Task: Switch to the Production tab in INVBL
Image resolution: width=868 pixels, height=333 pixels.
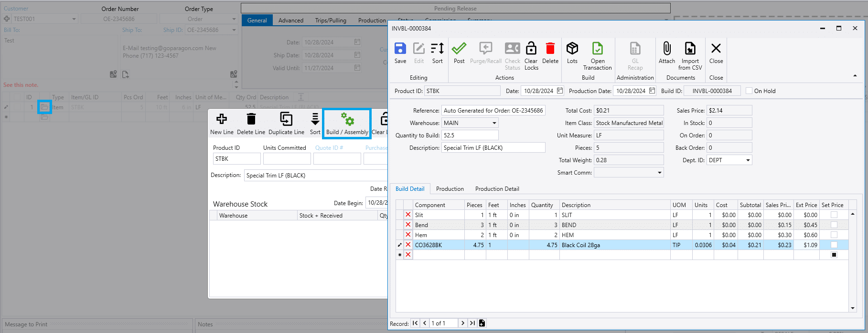Action: coord(450,189)
